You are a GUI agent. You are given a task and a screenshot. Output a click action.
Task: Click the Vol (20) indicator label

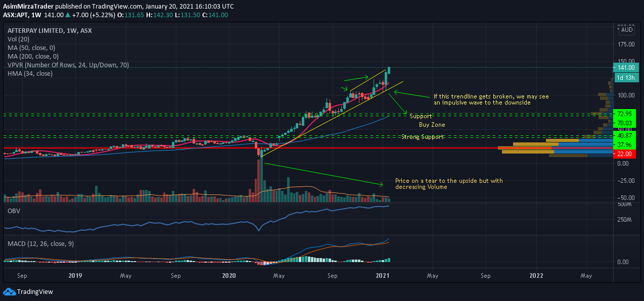pyautogui.click(x=19, y=39)
